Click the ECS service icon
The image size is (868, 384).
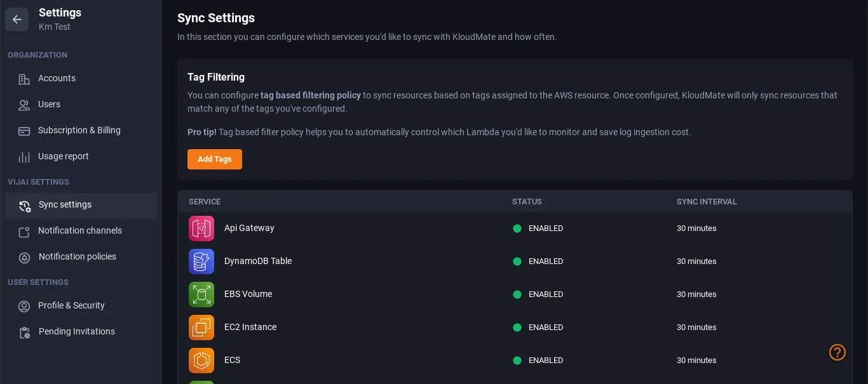pos(201,361)
